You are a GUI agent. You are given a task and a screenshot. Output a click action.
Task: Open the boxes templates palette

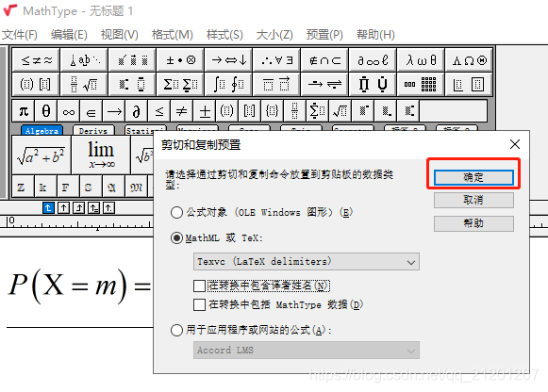click(469, 84)
